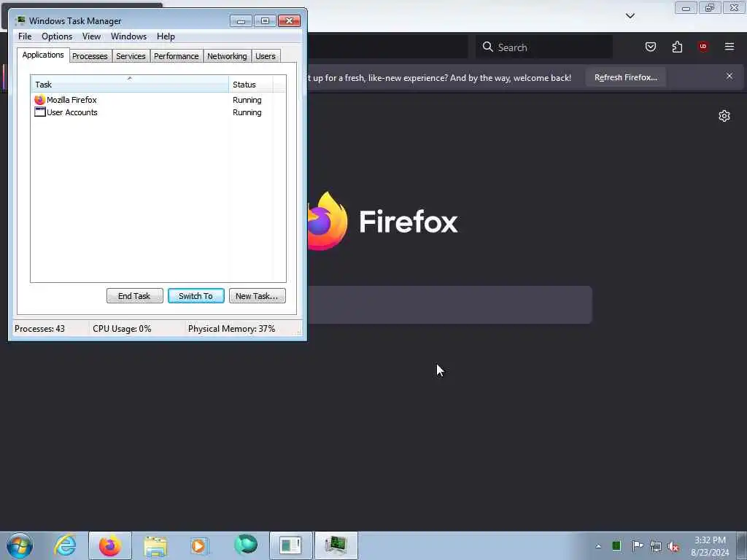Click the magnifier icon in Firefox search box
747x560 pixels.
click(x=487, y=47)
